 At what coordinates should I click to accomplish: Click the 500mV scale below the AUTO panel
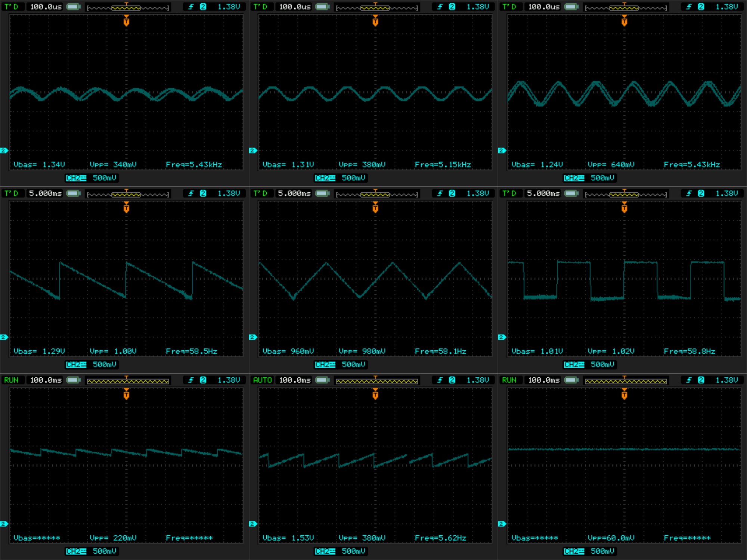(353, 551)
